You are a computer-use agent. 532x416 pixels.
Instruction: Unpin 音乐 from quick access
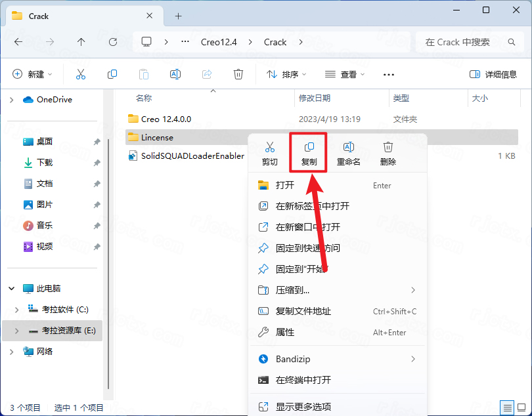click(x=97, y=226)
